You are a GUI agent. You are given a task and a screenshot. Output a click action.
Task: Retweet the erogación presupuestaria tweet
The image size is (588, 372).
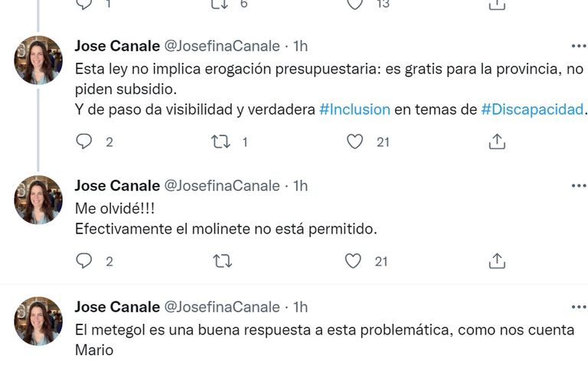pyautogui.click(x=220, y=142)
